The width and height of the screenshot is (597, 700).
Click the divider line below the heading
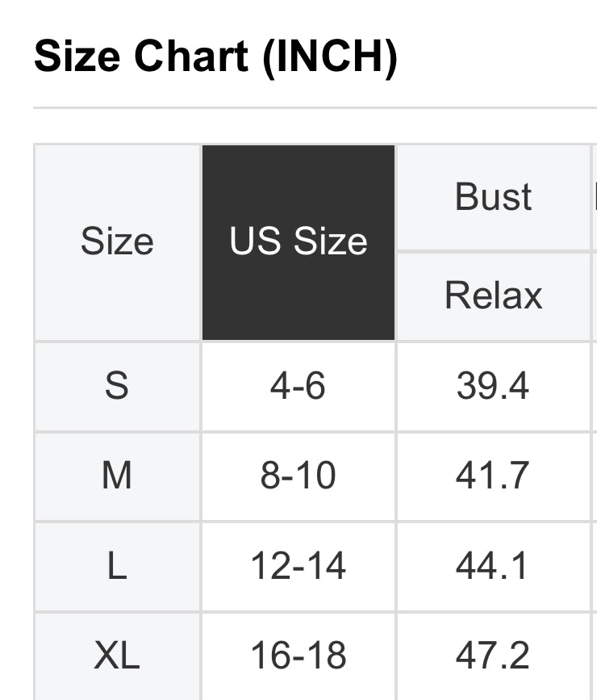(315, 107)
